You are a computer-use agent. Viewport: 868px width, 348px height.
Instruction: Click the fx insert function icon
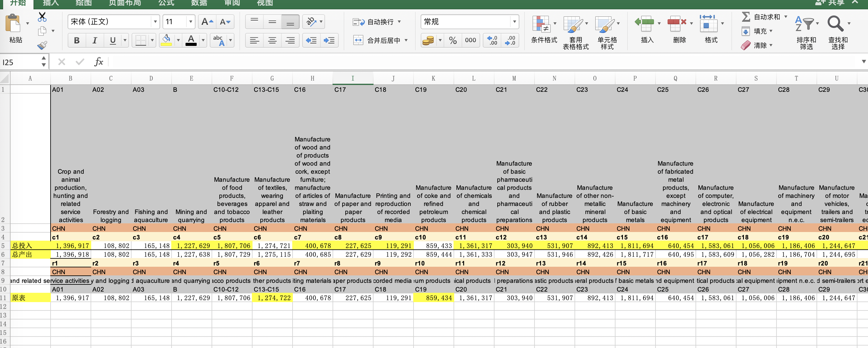tap(98, 62)
